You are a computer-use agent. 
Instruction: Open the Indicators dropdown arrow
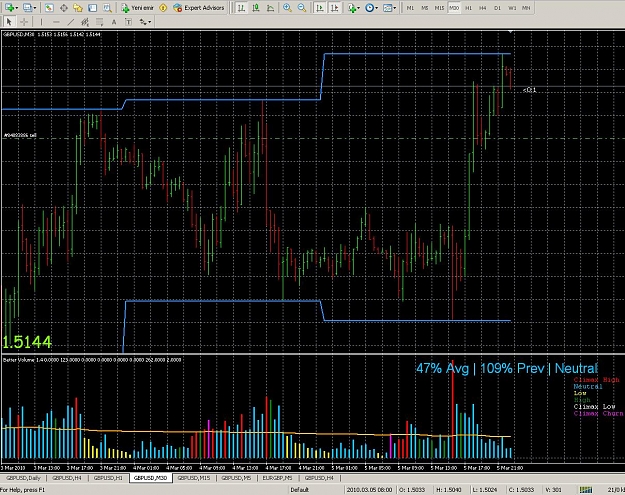click(x=359, y=8)
